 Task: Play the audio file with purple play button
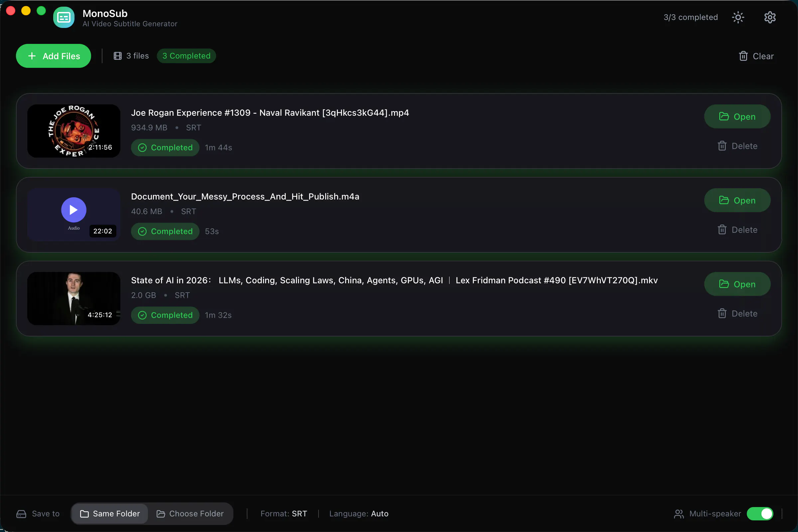pyautogui.click(x=73, y=210)
